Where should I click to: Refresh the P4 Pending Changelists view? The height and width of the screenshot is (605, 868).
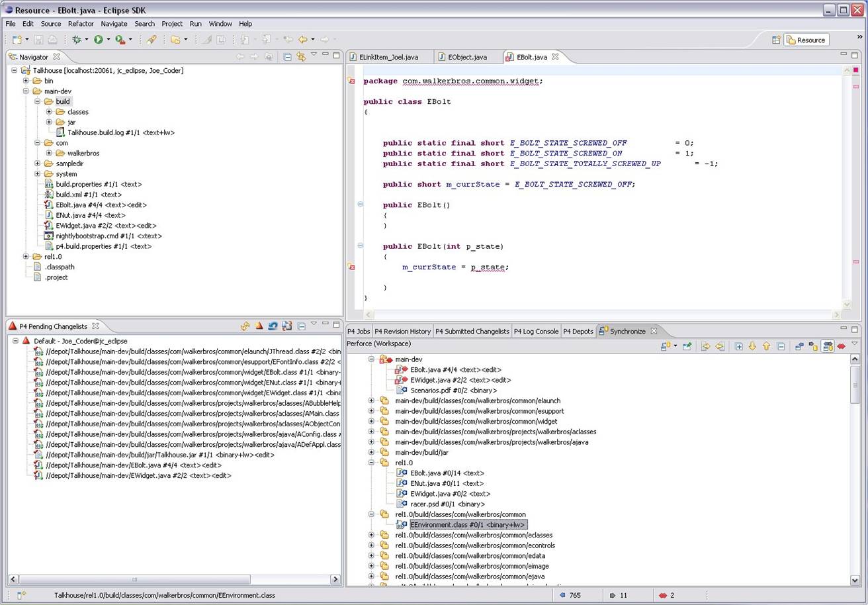pos(273,326)
